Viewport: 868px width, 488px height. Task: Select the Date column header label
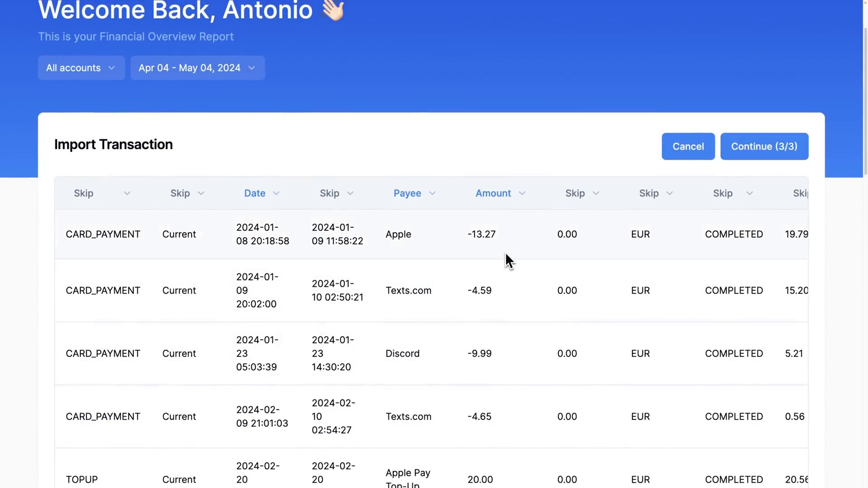[x=255, y=193]
